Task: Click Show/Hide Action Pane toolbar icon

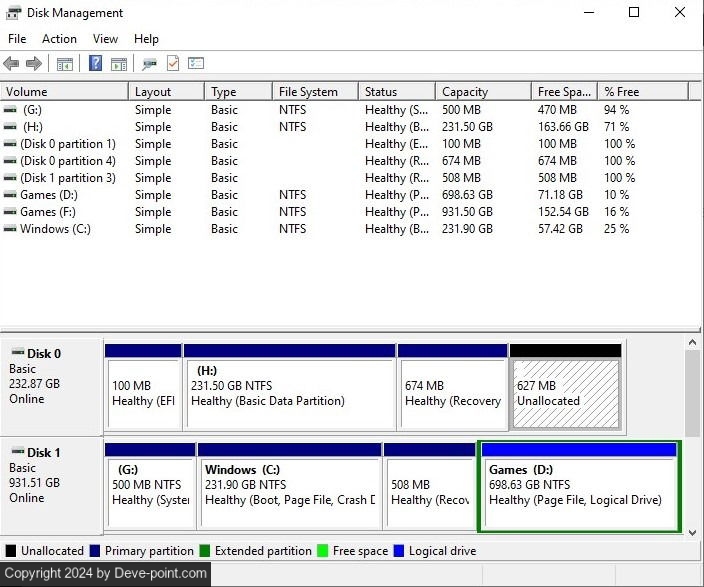Action: 119,64
